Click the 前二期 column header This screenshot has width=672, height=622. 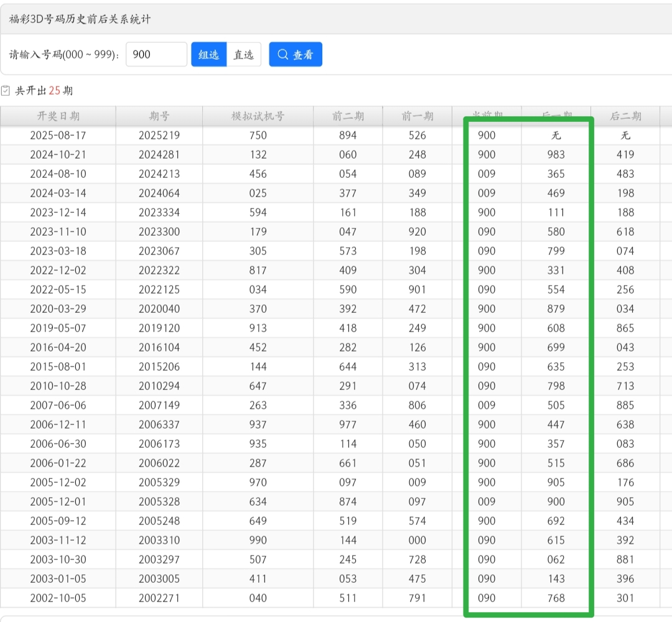coord(348,116)
